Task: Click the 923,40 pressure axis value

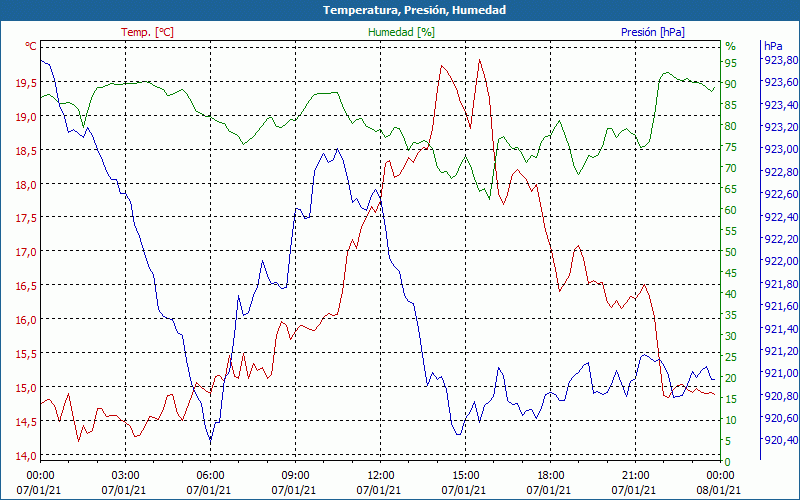Action: (780, 105)
